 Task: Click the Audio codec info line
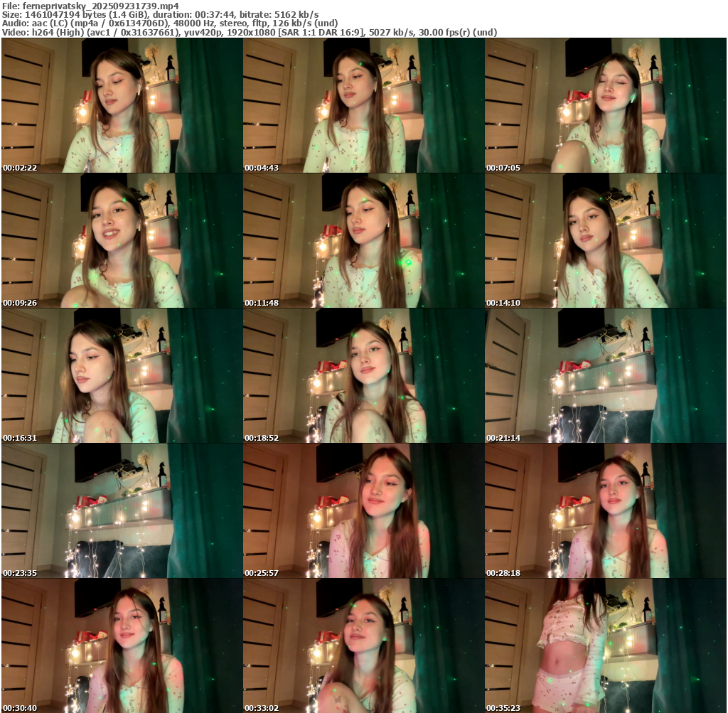click(170, 23)
